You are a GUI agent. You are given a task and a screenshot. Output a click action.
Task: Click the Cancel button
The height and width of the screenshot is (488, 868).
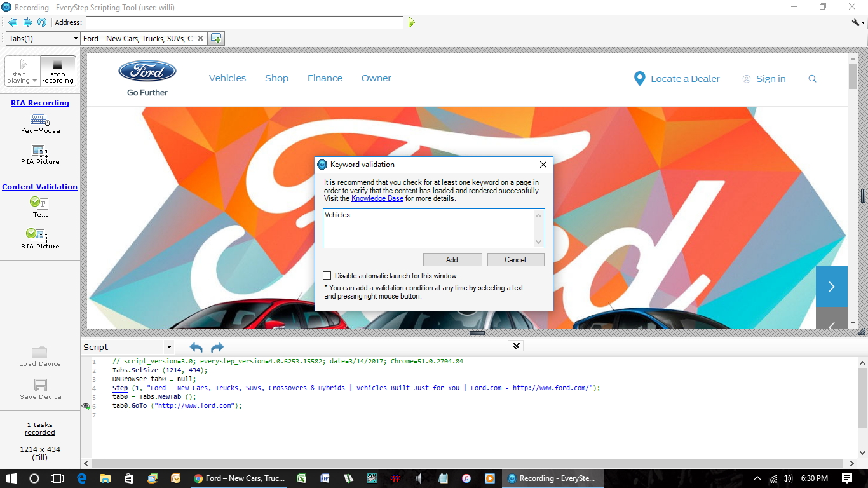click(515, 260)
